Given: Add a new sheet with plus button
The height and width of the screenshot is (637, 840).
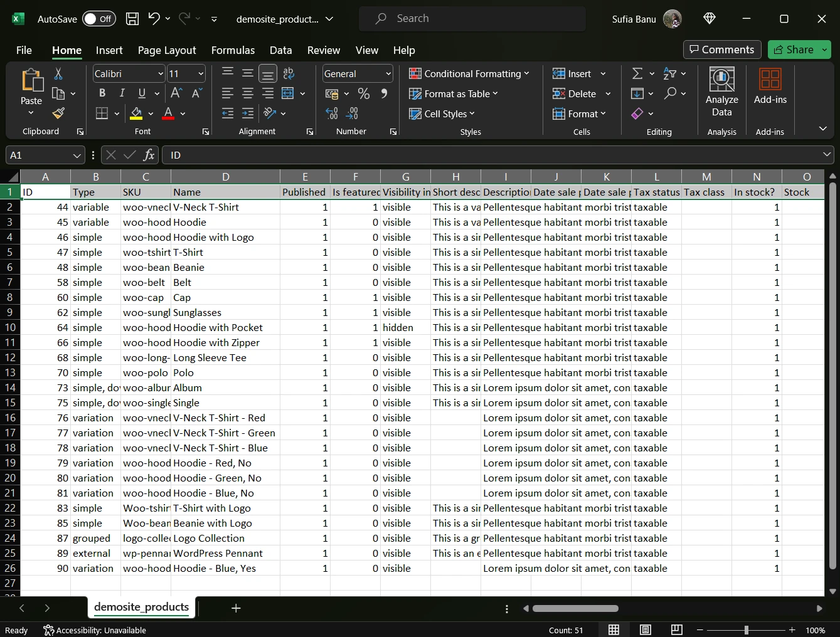Looking at the screenshot, I should 236,608.
